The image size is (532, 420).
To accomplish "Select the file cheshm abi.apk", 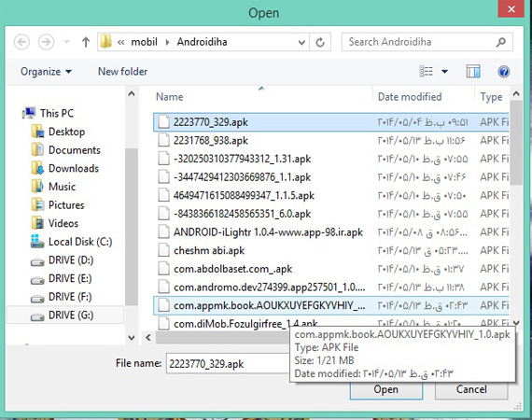I will (331, 250).
